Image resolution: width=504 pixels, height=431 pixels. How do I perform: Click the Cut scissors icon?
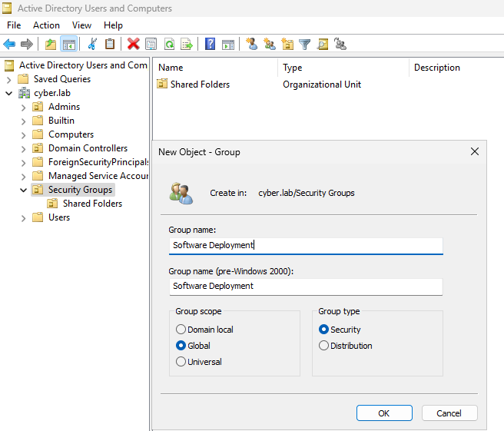93,45
